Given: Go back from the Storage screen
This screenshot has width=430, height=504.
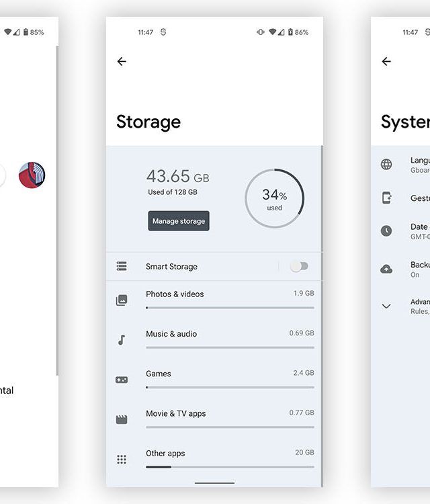Looking at the screenshot, I should (122, 61).
